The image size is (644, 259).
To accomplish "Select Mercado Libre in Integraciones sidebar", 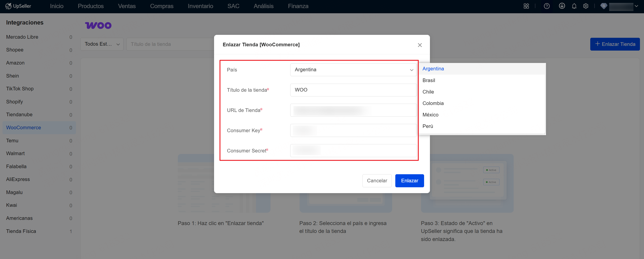I will pyautogui.click(x=39, y=37).
